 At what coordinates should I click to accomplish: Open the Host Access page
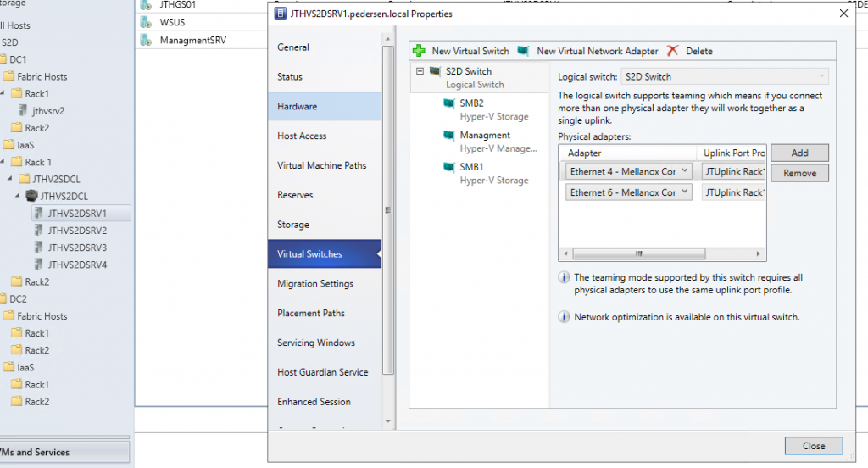pos(325,136)
